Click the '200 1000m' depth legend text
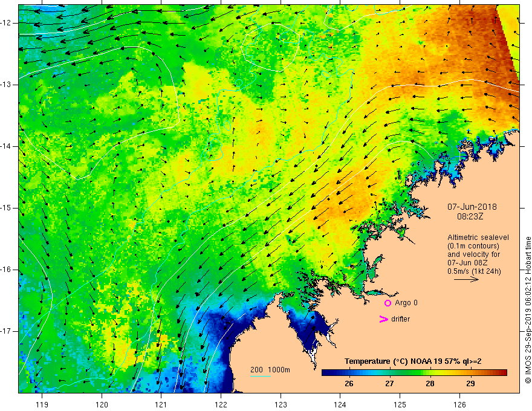Screen dimensions: 532x411 tap(270, 370)
